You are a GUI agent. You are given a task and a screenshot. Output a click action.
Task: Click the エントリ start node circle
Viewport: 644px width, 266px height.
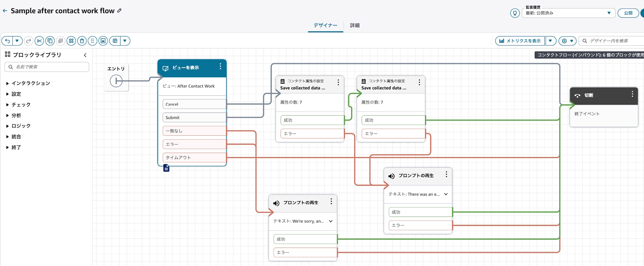[x=116, y=81]
